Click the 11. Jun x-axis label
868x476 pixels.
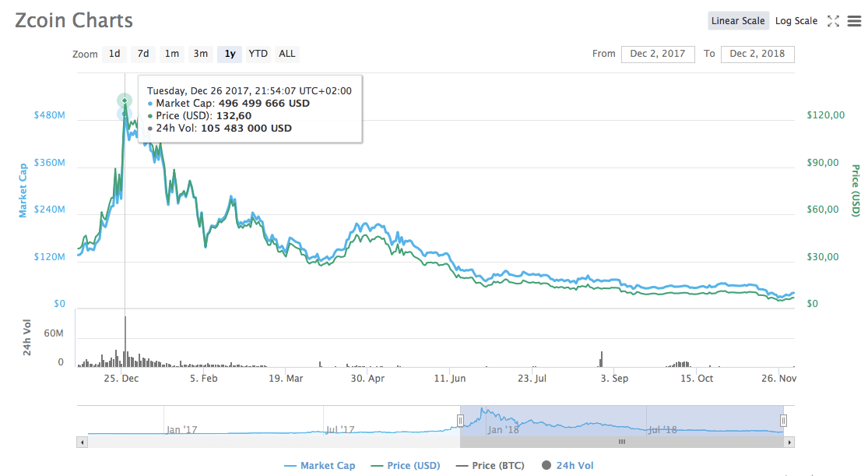(x=449, y=379)
